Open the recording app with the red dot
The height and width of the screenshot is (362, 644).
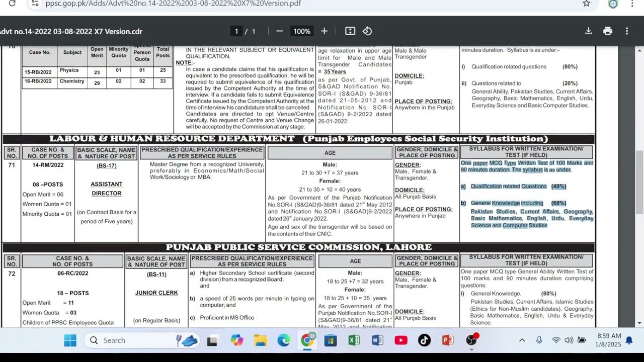(471, 340)
